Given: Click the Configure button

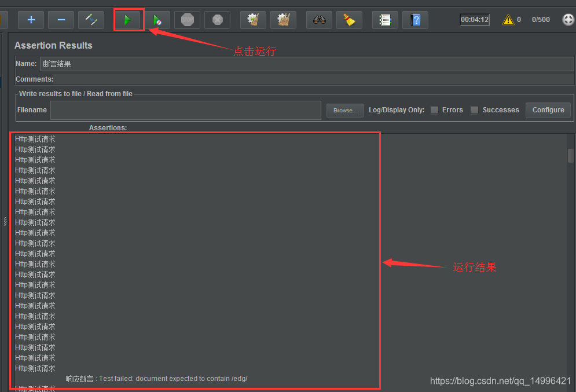Looking at the screenshot, I should (548, 110).
